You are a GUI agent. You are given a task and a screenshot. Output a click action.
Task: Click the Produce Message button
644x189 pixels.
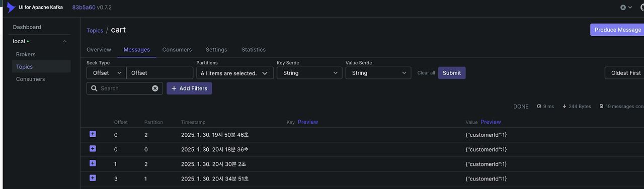point(617,30)
